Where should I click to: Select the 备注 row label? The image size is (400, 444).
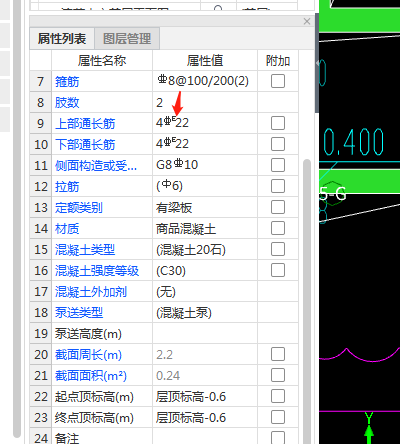(67, 438)
